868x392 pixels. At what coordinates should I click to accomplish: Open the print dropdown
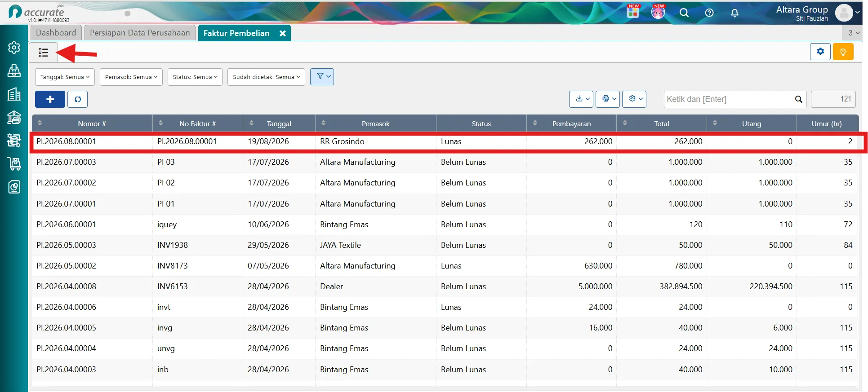tap(608, 99)
